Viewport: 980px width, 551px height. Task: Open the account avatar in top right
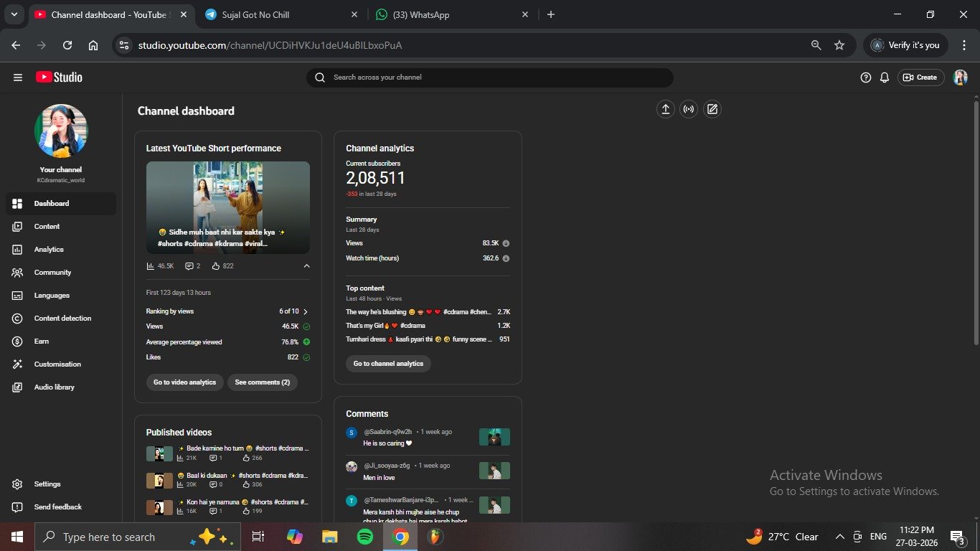pyautogui.click(x=960, y=77)
